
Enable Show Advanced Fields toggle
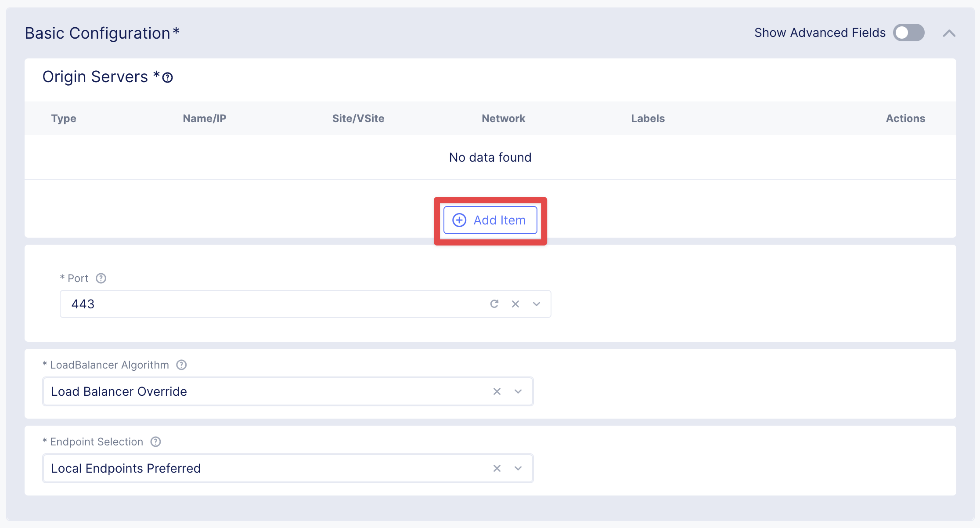(x=908, y=33)
